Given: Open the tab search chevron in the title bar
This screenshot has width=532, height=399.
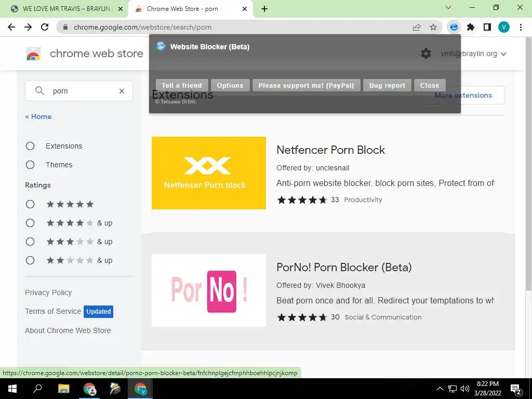Looking at the screenshot, I should [448, 7].
